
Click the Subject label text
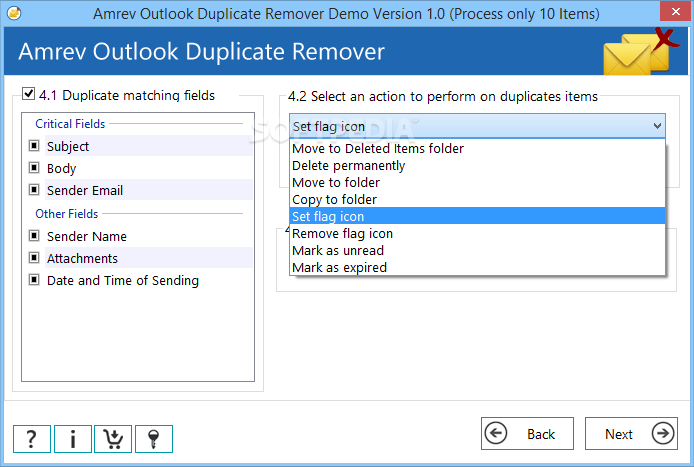(68, 147)
